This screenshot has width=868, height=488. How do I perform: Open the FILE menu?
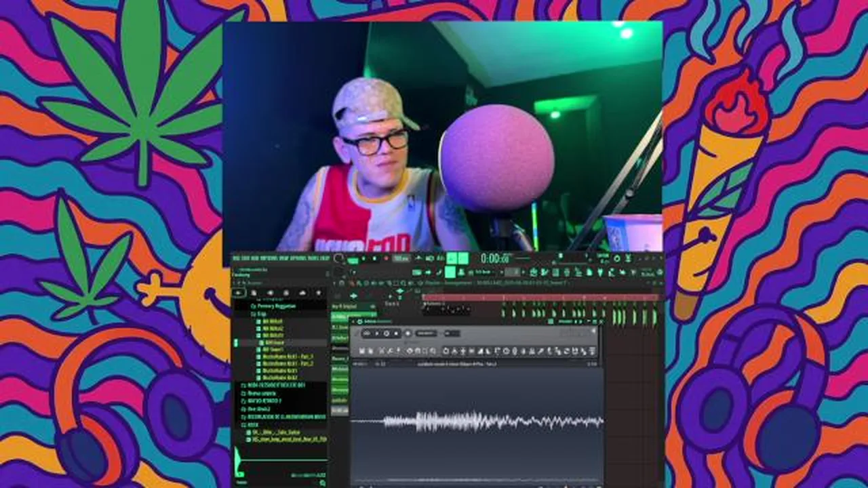click(236, 258)
